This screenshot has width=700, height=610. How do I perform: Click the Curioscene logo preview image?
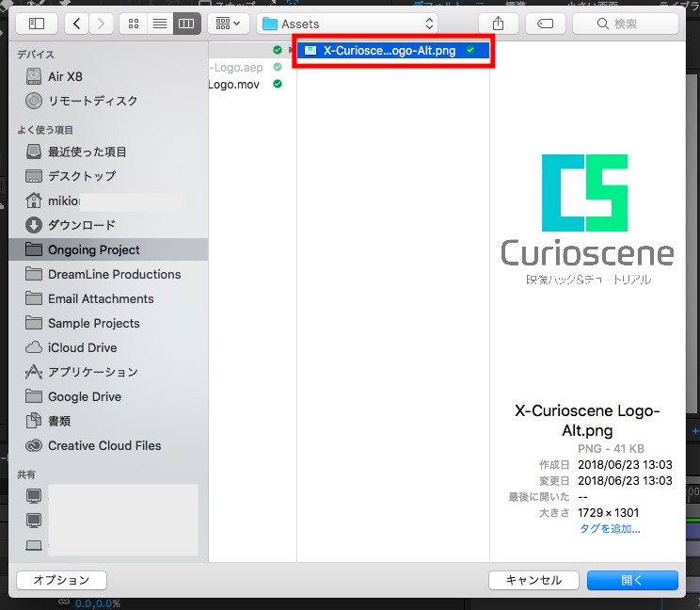[x=587, y=218]
